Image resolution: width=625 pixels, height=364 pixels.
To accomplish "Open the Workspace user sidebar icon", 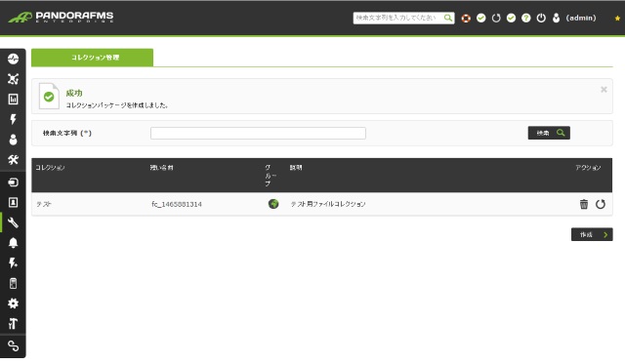I will point(13,140).
